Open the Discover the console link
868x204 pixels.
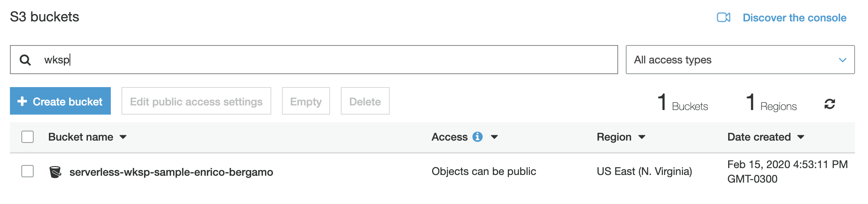pos(794,18)
